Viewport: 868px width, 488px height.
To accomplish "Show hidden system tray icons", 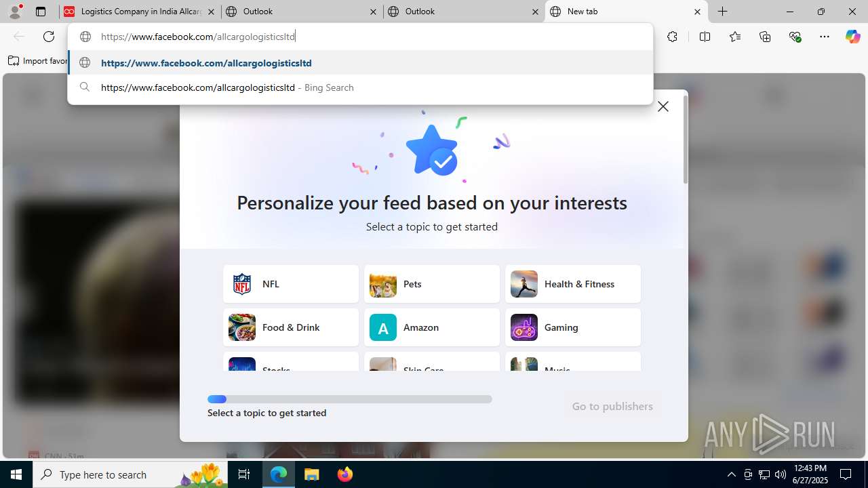I will (x=731, y=474).
